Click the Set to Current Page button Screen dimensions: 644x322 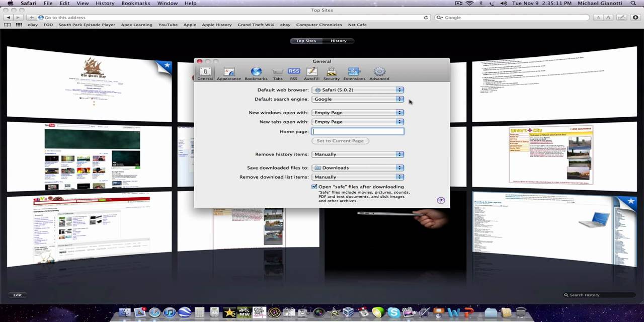[340, 141]
